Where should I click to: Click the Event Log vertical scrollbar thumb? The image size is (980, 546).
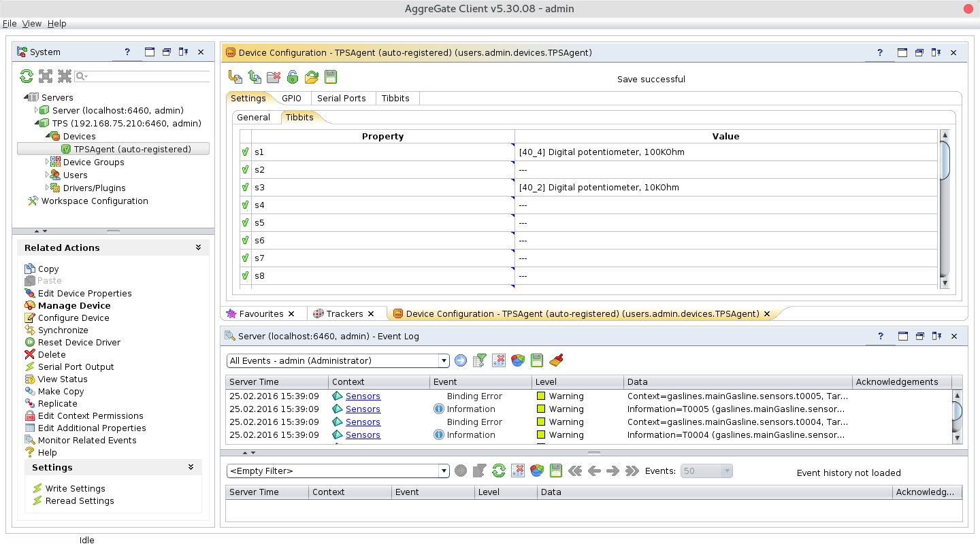958,411
